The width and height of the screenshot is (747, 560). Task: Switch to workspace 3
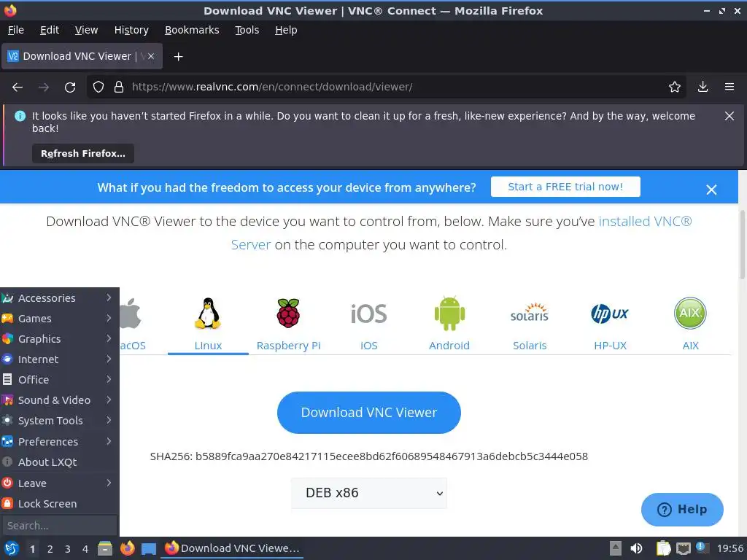point(68,549)
